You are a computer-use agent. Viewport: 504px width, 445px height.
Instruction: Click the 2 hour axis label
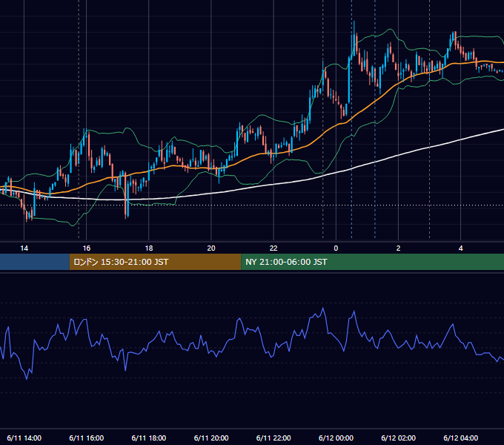[398, 248]
